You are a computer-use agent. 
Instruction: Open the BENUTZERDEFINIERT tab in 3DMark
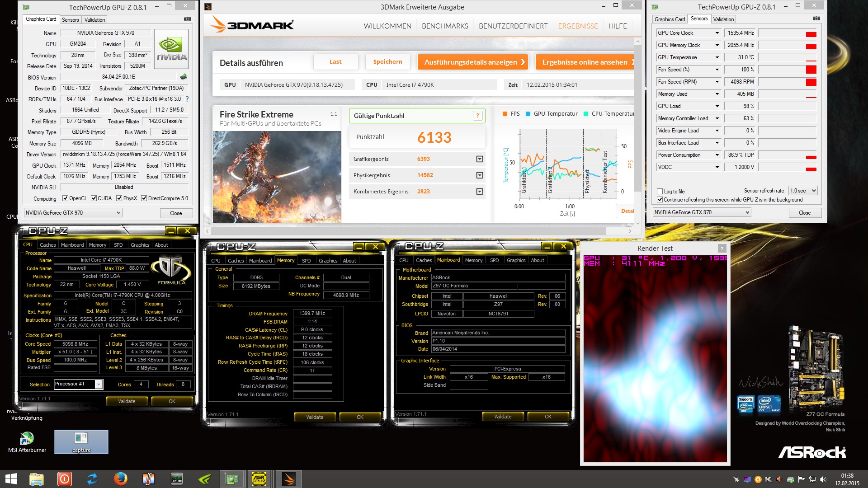tap(513, 26)
